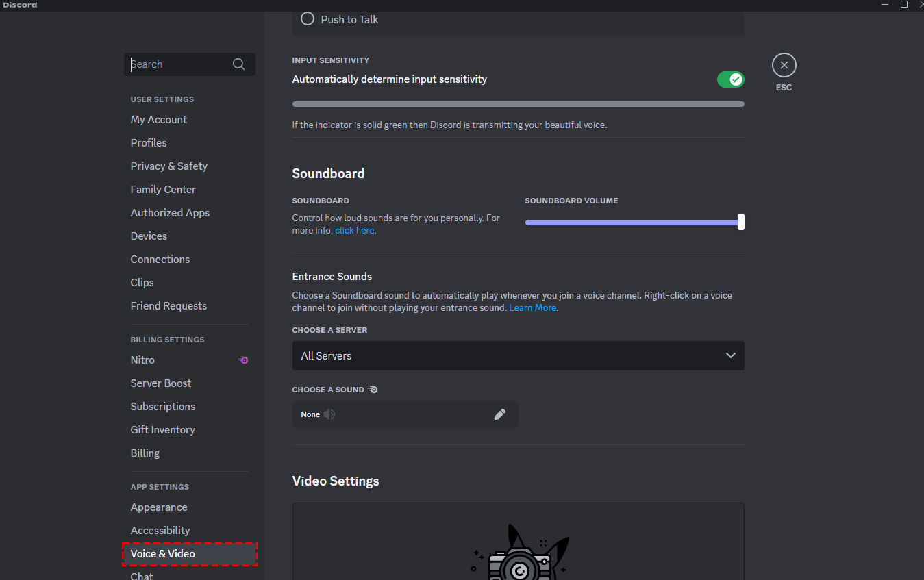Click the speaker icon beside None sound
924x580 pixels.
coord(329,414)
